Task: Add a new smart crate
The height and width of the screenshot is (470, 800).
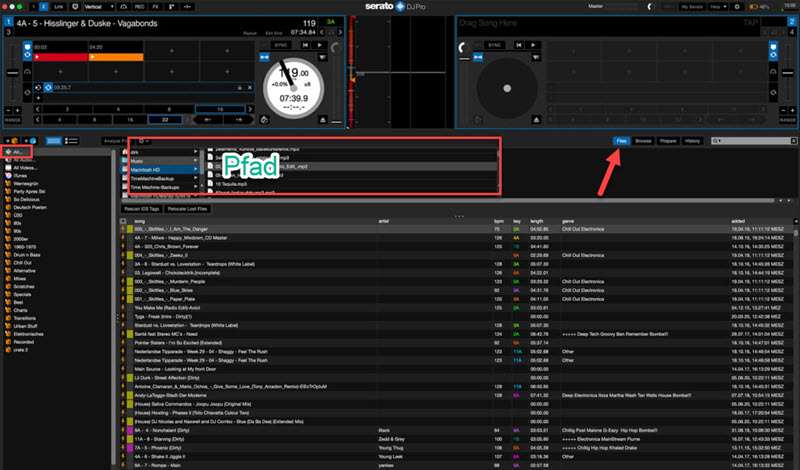Action: point(30,140)
